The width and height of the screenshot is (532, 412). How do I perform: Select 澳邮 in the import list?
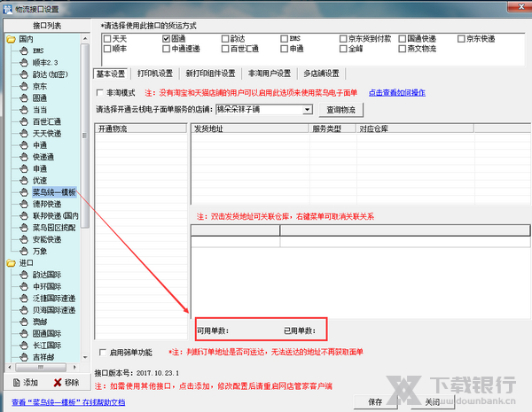[40, 322]
